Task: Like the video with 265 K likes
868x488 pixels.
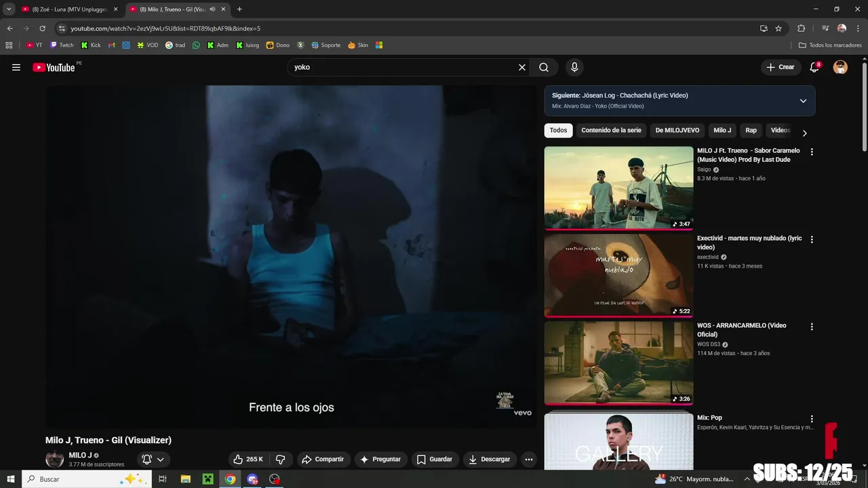Action: pyautogui.click(x=248, y=459)
